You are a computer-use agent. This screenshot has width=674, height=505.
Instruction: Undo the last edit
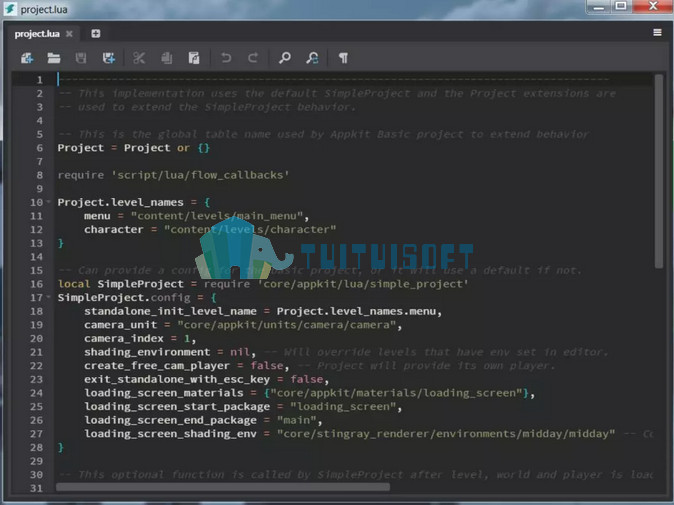coord(226,58)
